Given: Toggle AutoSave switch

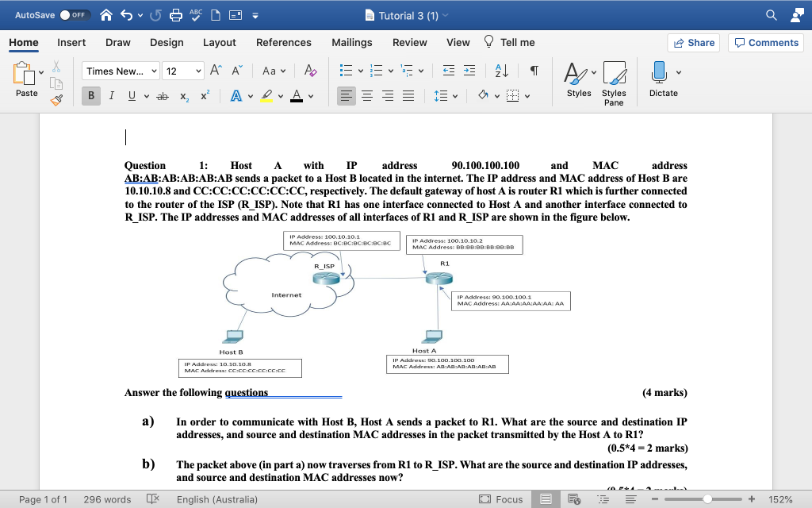Looking at the screenshot, I should pyautogui.click(x=75, y=15).
